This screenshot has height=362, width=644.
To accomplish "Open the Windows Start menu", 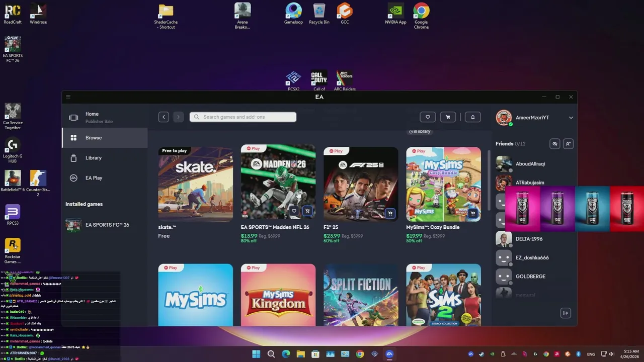I will click(256, 354).
